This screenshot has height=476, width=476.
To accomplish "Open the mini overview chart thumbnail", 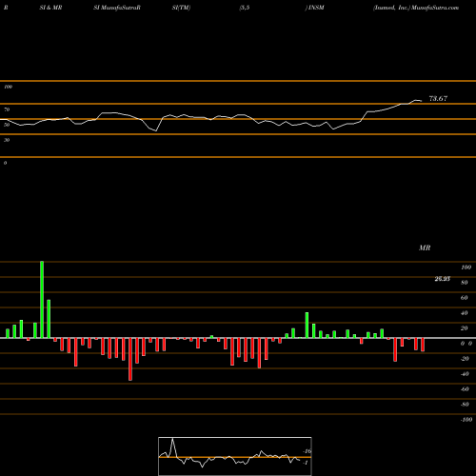I will pos(235,456).
